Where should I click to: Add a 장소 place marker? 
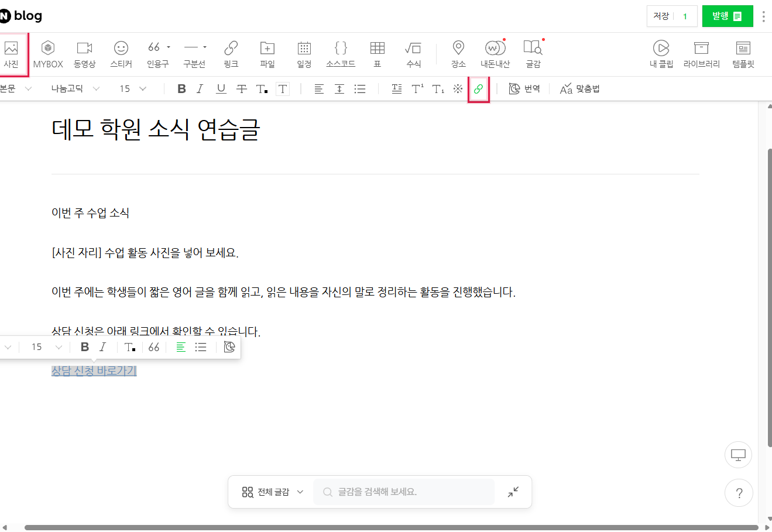click(x=459, y=54)
